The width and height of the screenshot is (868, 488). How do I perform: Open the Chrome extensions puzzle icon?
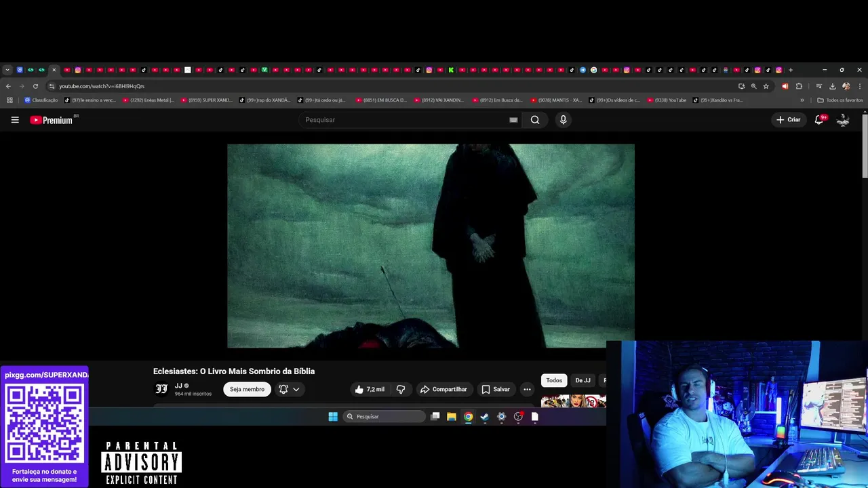(x=799, y=86)
